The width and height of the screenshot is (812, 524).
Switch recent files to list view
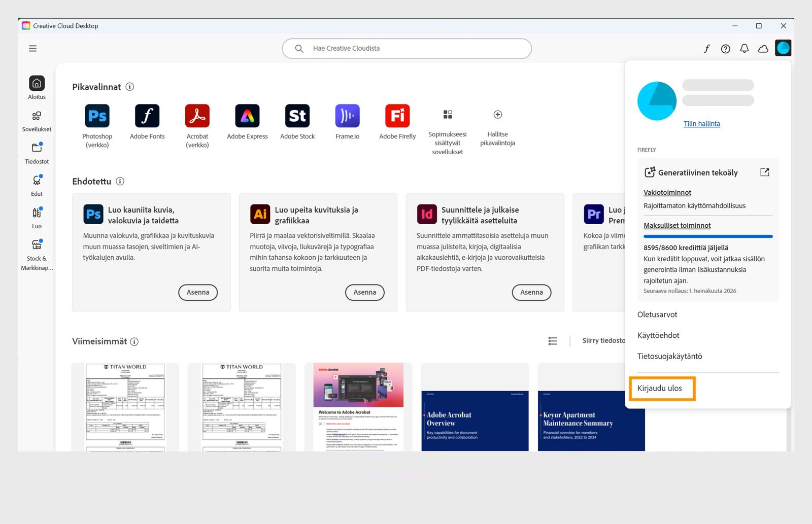pos(553,341)
